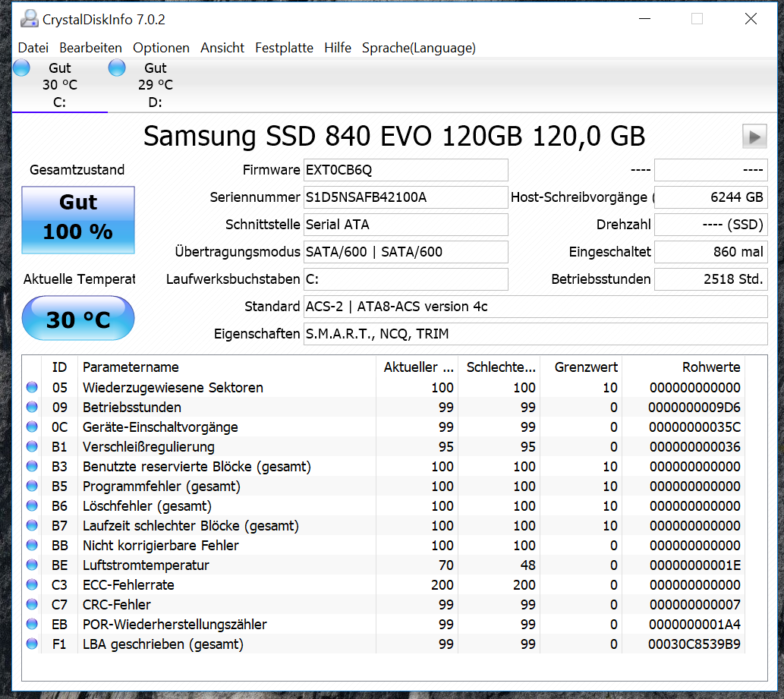
Task: Click status dot for Wiederzugewiesene Sektoren row
Action: tap(32, 387)
